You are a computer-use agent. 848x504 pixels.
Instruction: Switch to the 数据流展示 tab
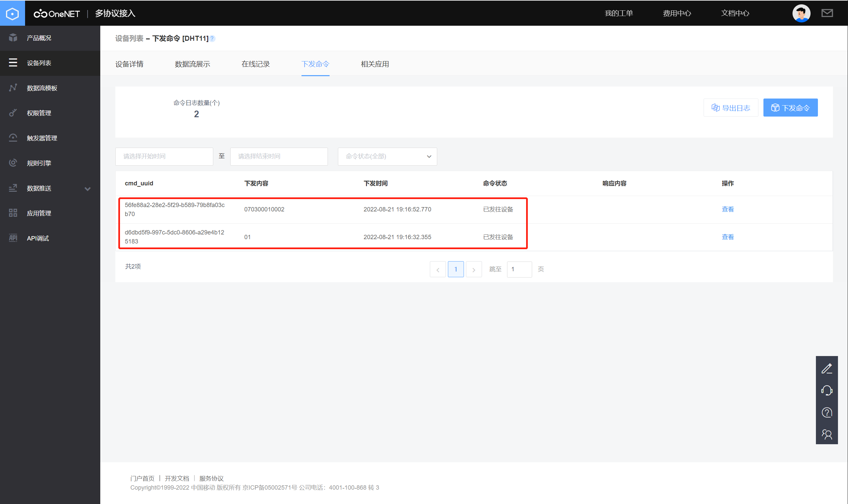click(x=193, y=64)
